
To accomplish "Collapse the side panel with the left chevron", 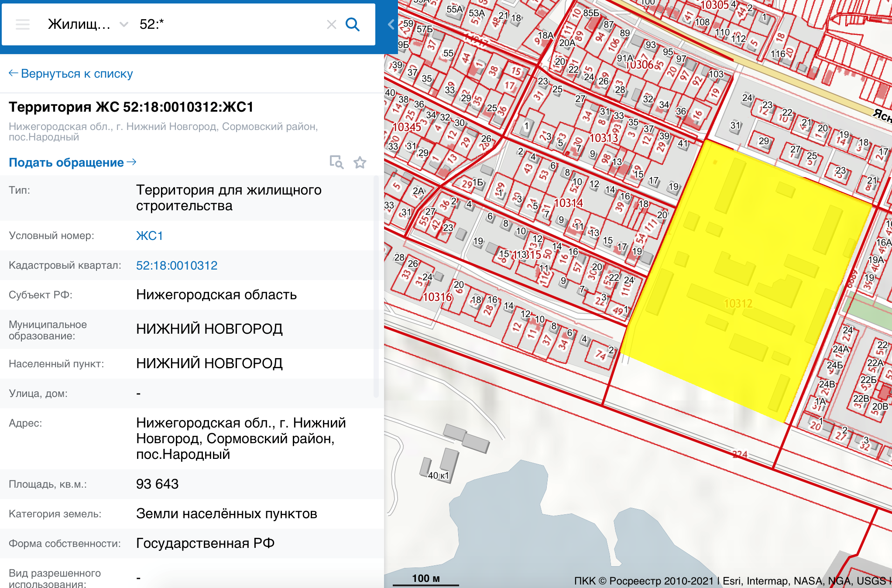I will click(391, 24).
